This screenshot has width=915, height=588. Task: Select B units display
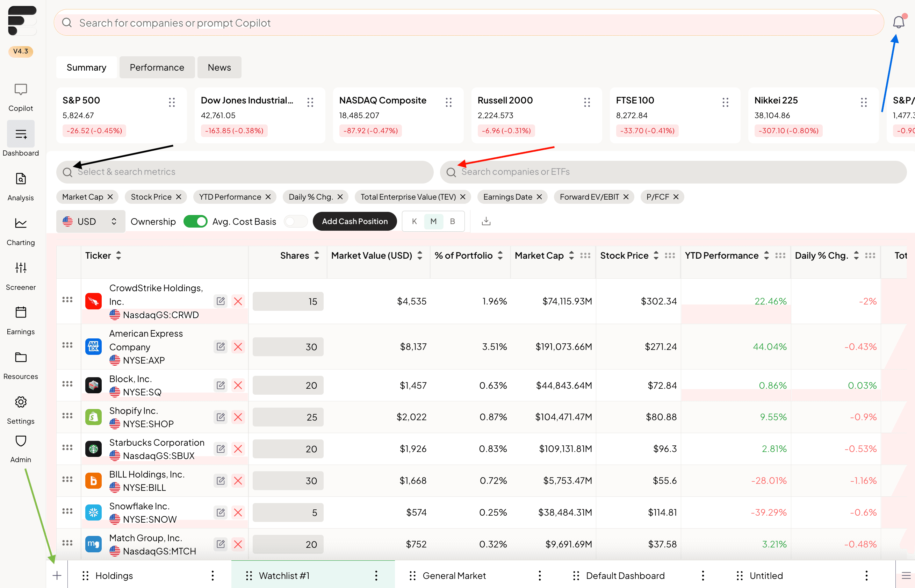click(x=452, y=221)
